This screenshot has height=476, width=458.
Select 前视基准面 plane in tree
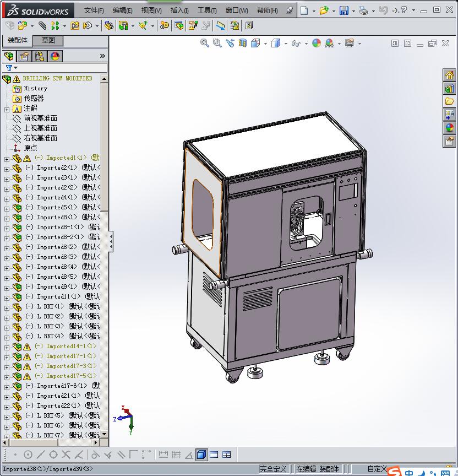(40, 118)
